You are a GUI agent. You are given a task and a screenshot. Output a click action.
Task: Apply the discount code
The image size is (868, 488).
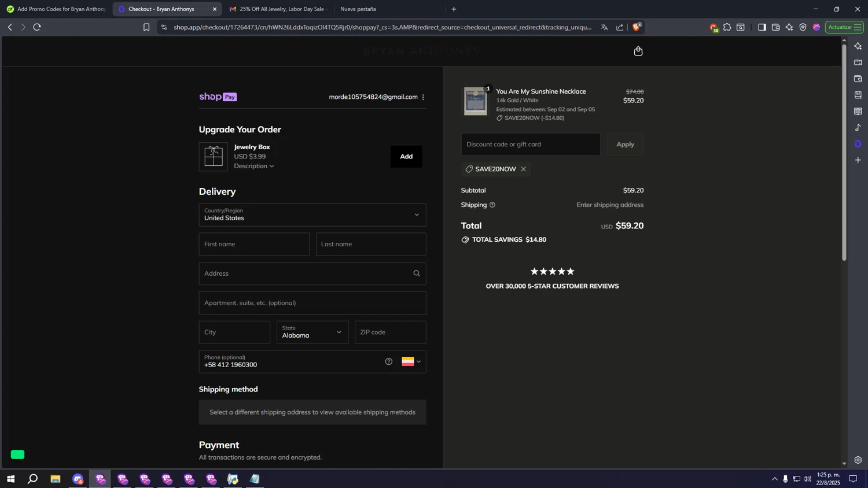point(625,145)
